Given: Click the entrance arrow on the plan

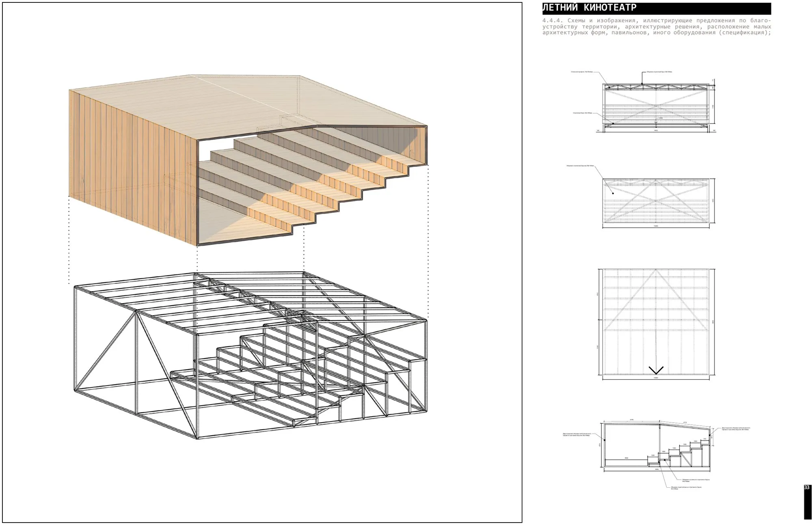Looking at the screenshot, I should 656,370.
